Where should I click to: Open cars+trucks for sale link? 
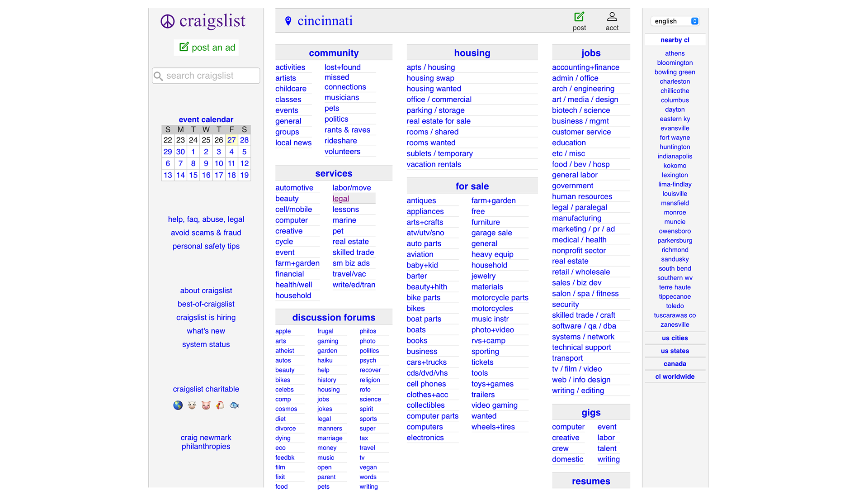(426, 362)
